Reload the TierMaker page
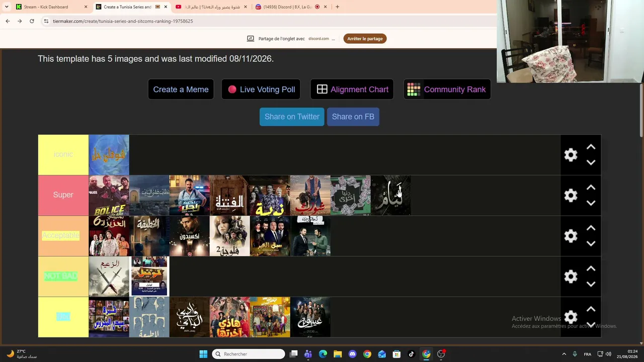644x362 pixels. (32, 21)
